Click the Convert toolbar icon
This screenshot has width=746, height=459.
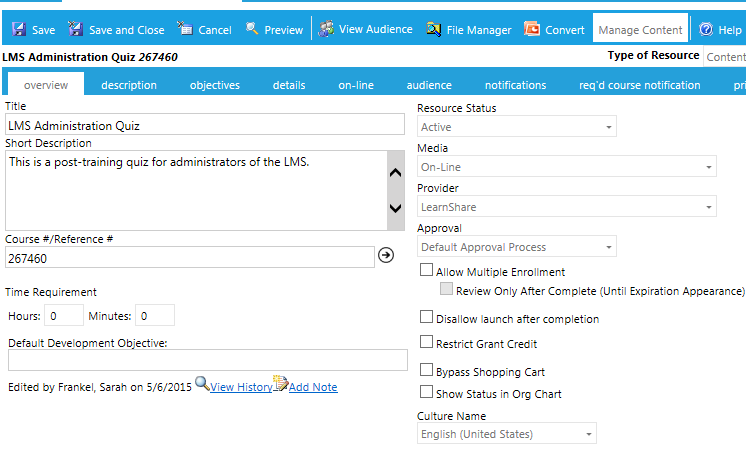pos(532,30)
